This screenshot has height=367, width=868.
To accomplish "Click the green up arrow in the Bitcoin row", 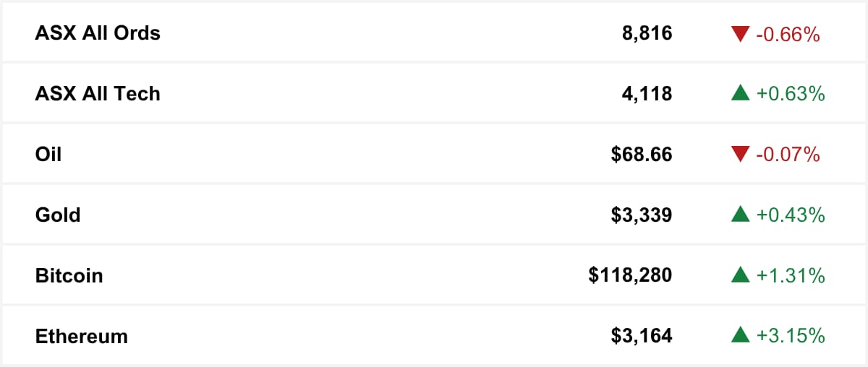I will click(x=740, y=275).
